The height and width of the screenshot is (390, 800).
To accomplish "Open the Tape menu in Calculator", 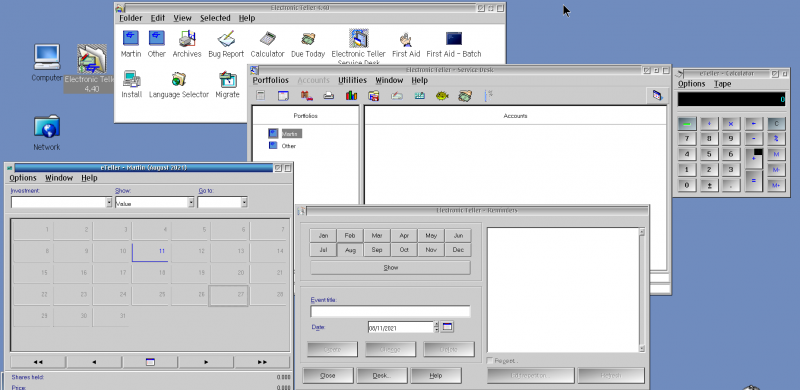I will click(722, 84).
